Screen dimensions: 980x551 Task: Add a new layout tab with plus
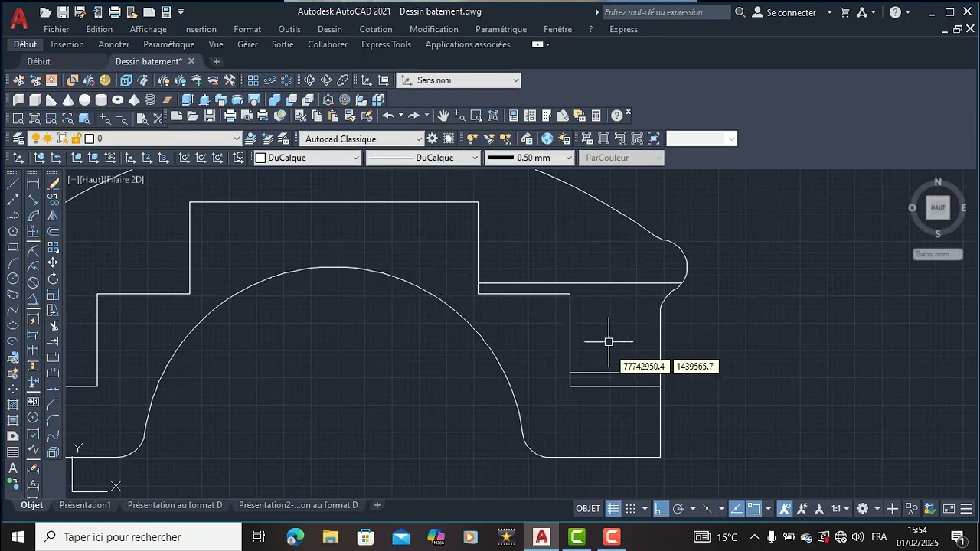[377, 505]
